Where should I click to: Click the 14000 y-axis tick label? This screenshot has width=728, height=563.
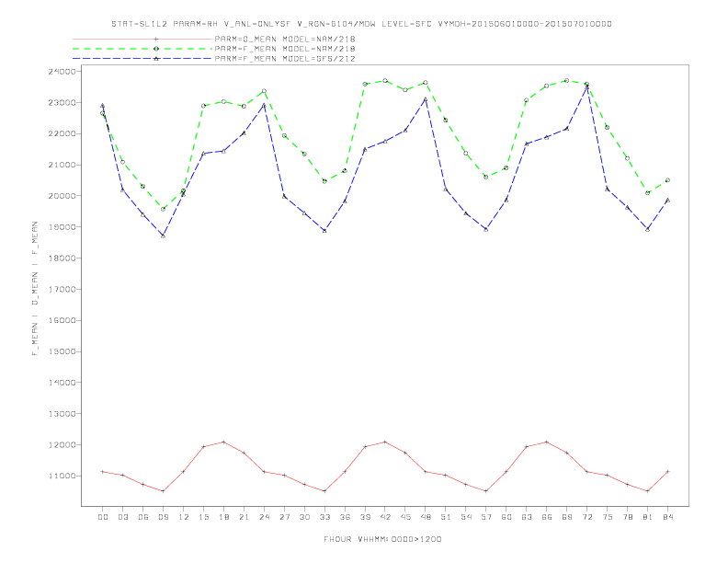click(62, 383)
